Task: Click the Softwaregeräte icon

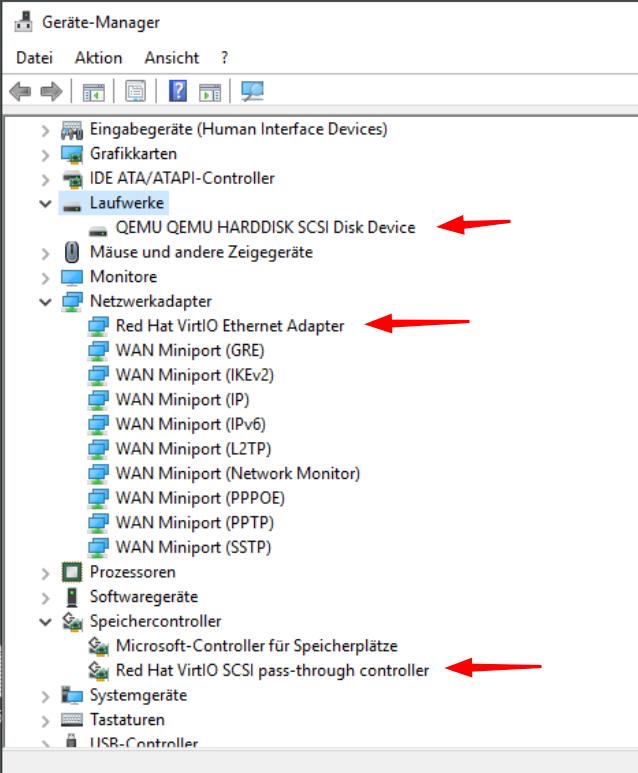Action: click(72, 597)
